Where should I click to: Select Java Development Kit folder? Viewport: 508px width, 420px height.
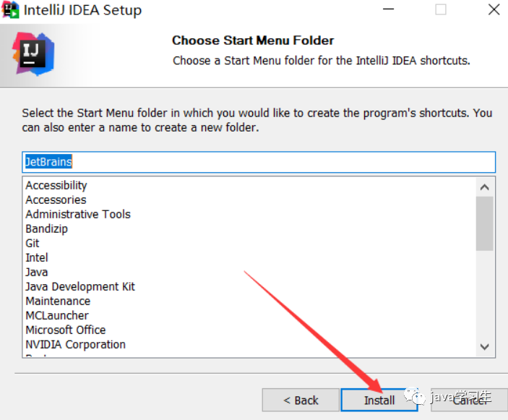point(80,287)
